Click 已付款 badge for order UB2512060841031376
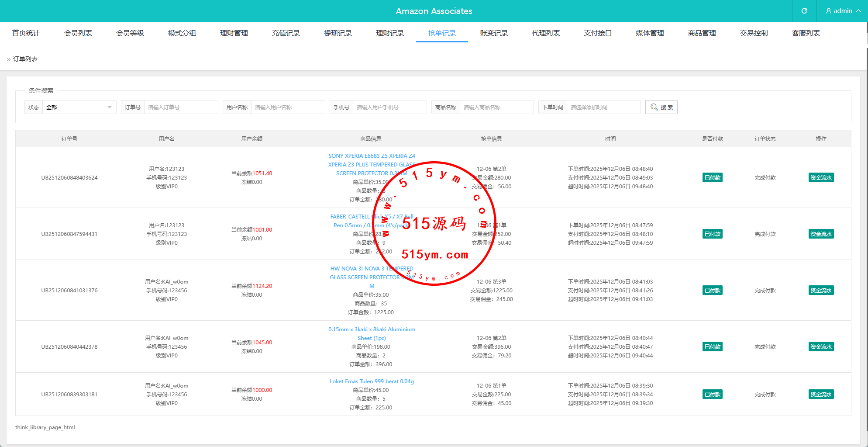 [712, 291]
